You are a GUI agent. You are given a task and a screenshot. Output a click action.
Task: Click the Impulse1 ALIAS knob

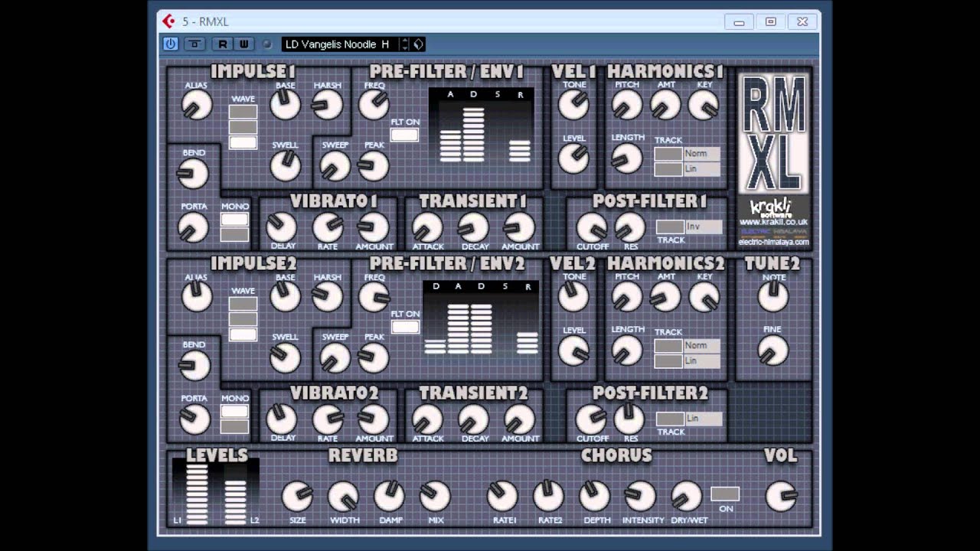197,104
